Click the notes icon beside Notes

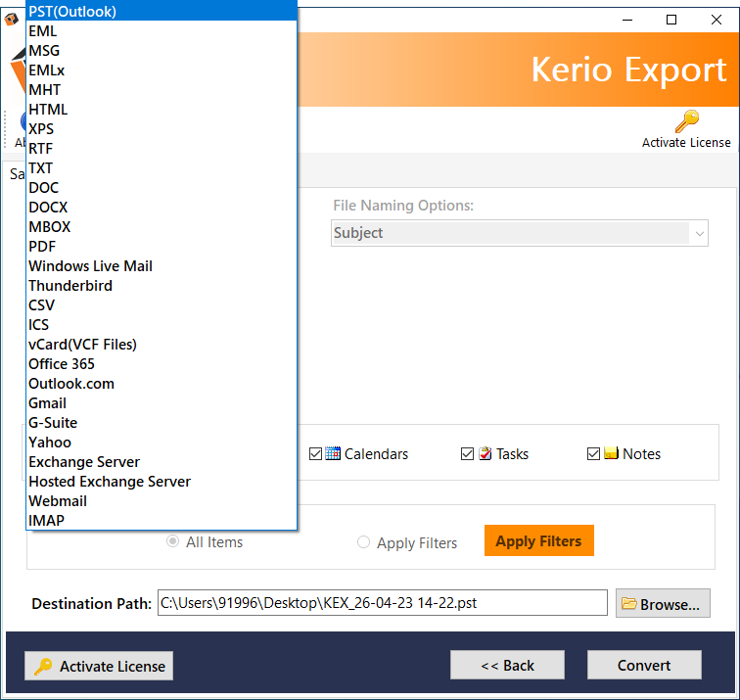pyautogui.click(x=611, y=453)
